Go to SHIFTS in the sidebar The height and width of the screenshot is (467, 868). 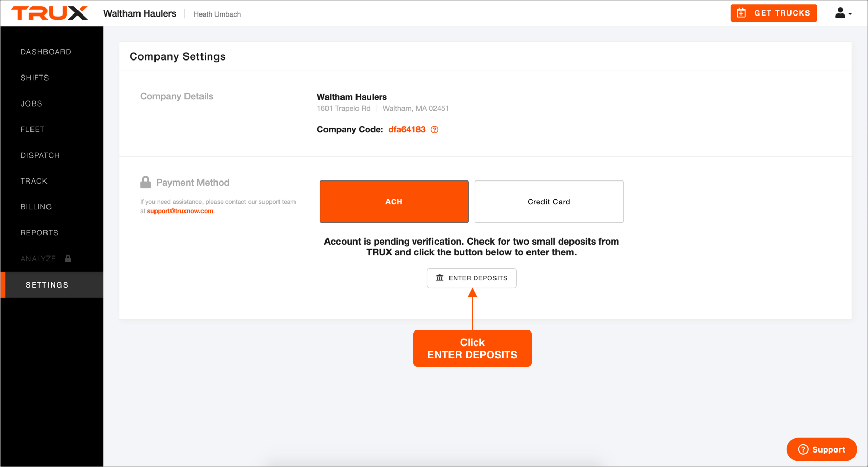tap(35, 78)
